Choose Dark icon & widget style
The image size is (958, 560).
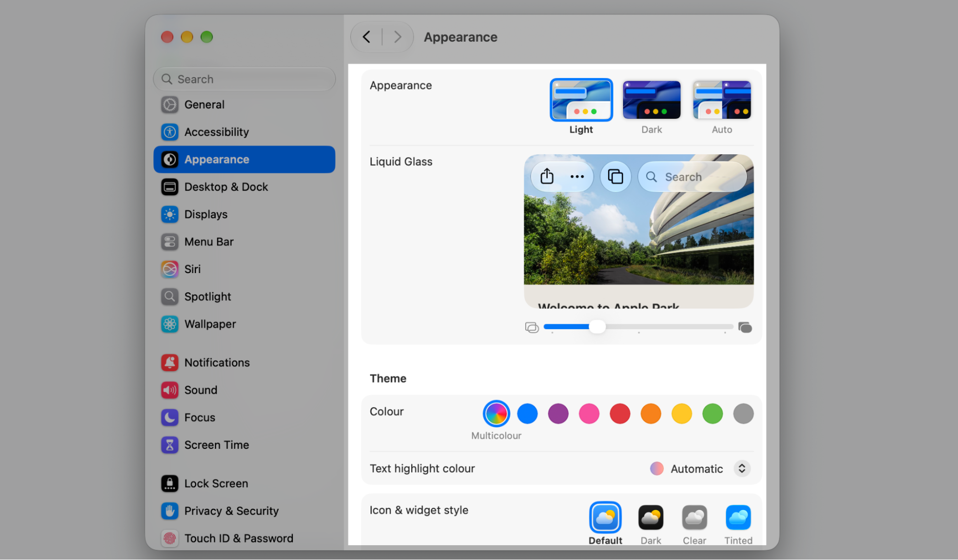pyautogui.click(x=650, y=523)
